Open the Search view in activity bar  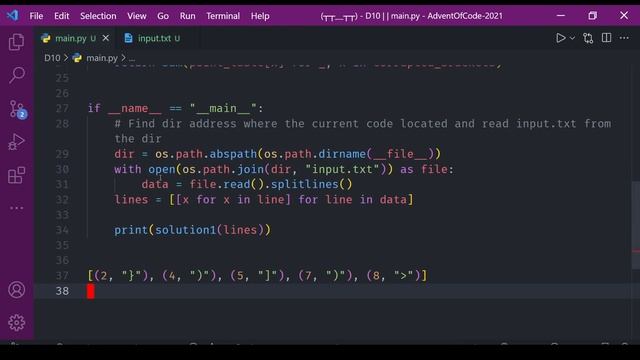16,75
